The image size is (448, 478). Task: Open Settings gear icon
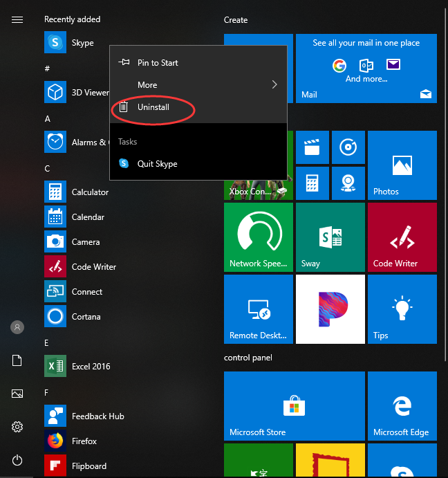(17, 427)
